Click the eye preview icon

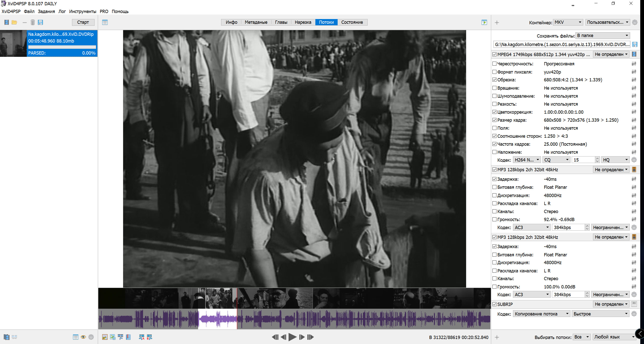[x=83, y=337]
